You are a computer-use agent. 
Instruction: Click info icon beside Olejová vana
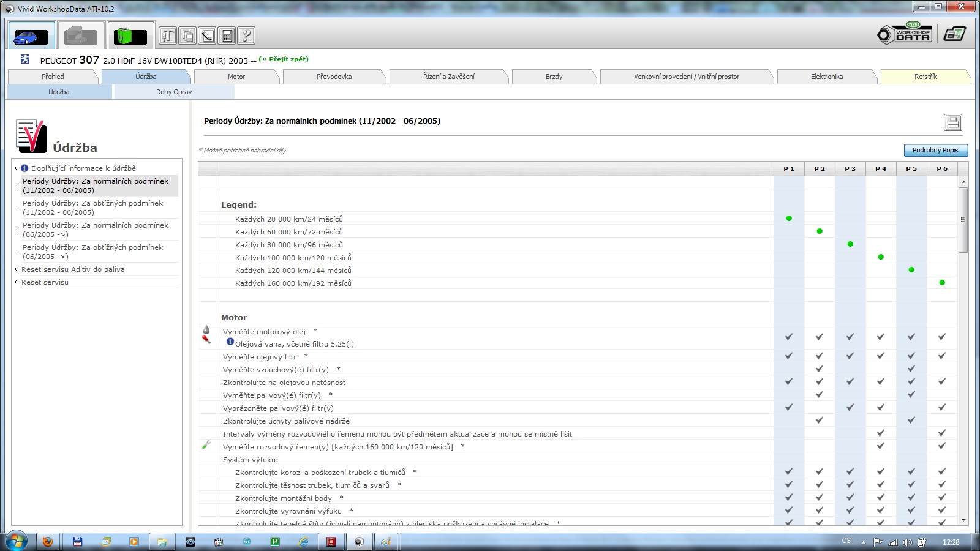(x=230, y=342)
